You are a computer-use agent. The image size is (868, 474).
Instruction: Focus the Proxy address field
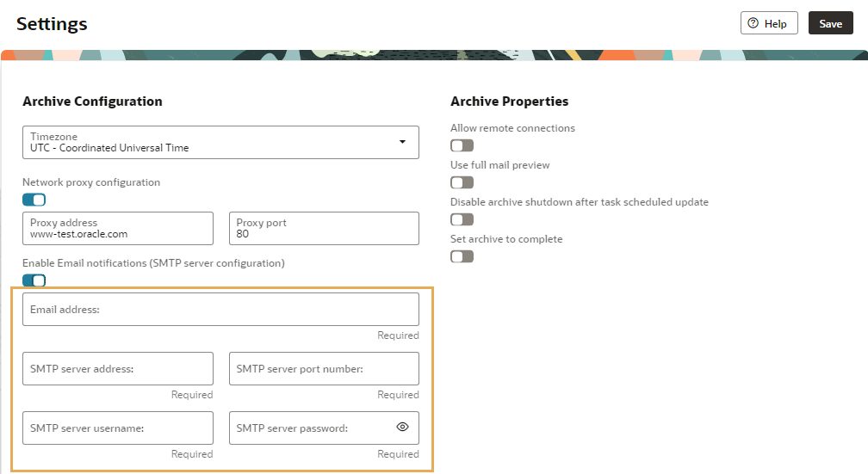pyautogui.click(x=118, y=229)
